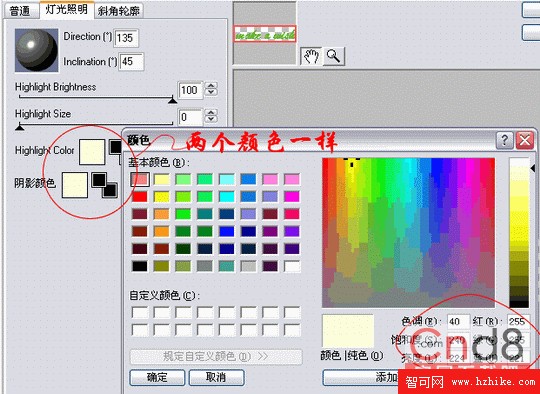Viewport: 540px width, 394px height.
Task: Open the 普通 tab
Action: tap(20, 11)
